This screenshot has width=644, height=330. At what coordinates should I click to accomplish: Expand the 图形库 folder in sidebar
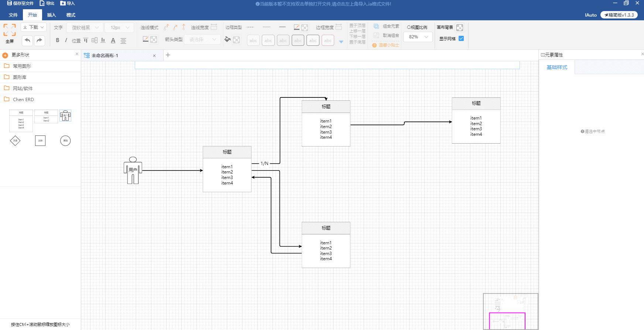20,77
